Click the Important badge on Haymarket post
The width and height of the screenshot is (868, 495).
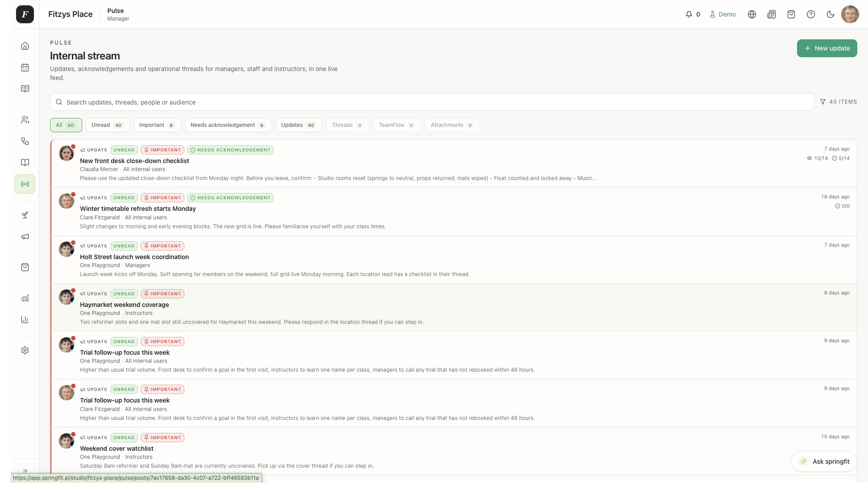pyautogui.click(x=163, y=294)
